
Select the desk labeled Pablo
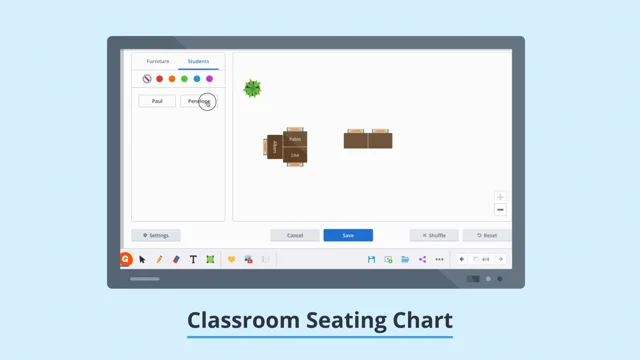click(x=295, y=139)
